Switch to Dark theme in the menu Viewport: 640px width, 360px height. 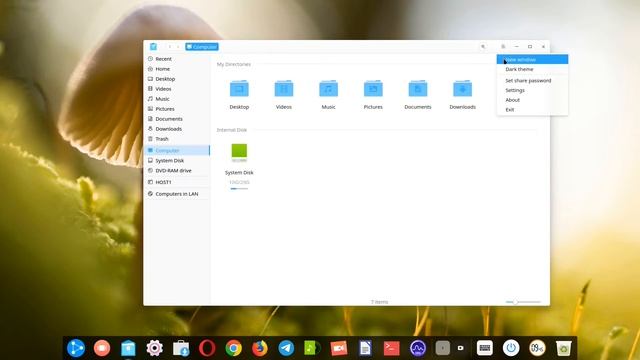(532, 69)
